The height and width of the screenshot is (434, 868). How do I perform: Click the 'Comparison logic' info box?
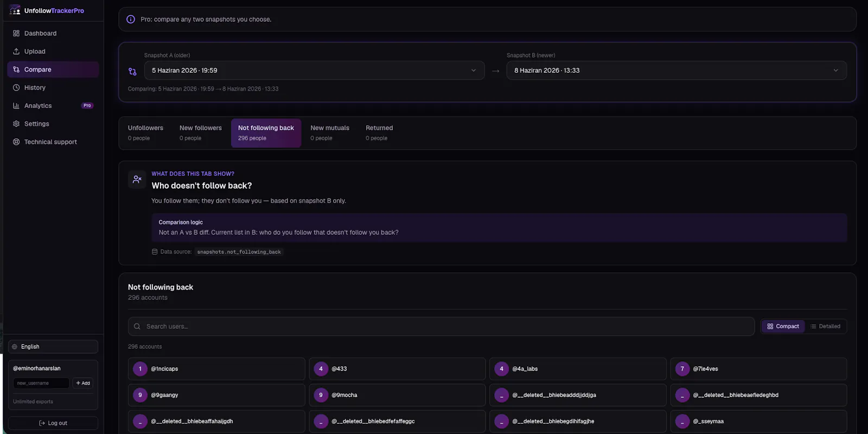point(499,227)
